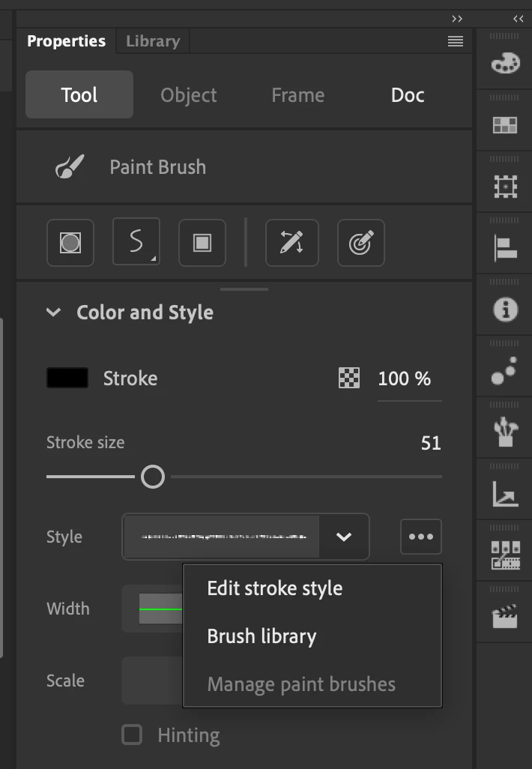The image size is (532, 769).
Task: Open the Transform panel icon
Action: click(505, 187)
